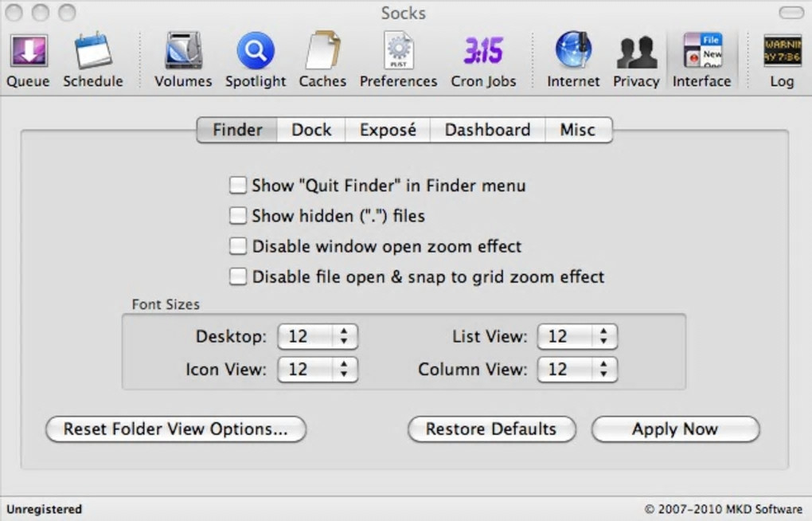Open the Cron Jobs clock icon
This screenshot has height=521, width=812.
coord(483,53)
